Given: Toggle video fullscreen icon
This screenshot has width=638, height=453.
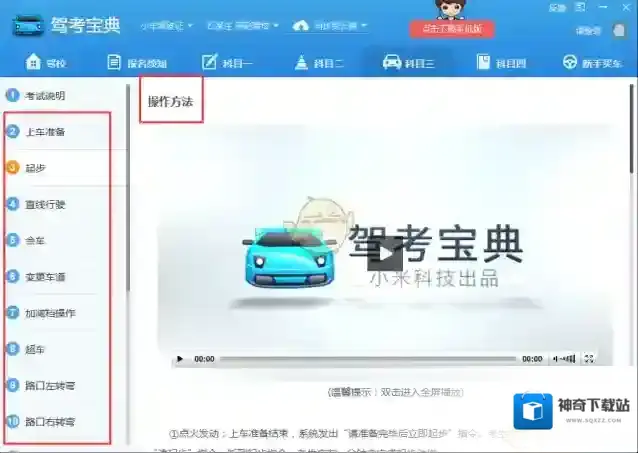Looking at the screenshot, I should pyautogui.click(x=589, y=358).
